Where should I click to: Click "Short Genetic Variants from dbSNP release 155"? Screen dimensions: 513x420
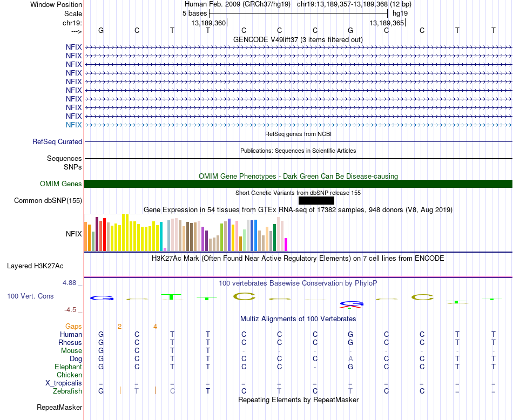(x=298, y=193)
